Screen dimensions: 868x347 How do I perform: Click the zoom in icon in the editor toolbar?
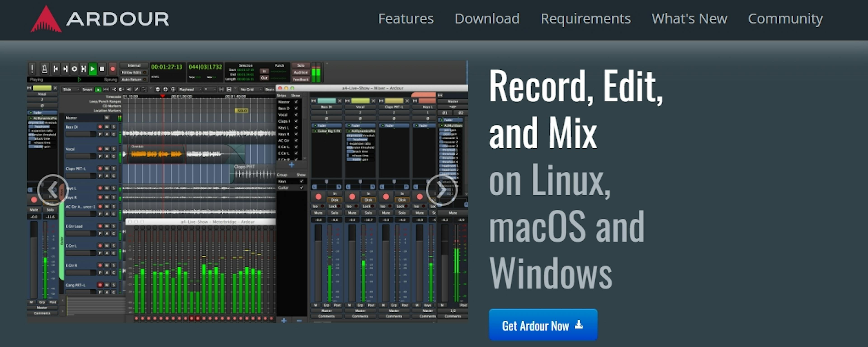[x=165, y=90]
